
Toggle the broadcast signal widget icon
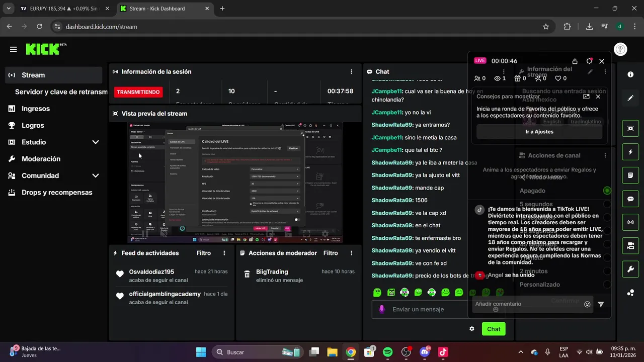[x=630, y=222]
